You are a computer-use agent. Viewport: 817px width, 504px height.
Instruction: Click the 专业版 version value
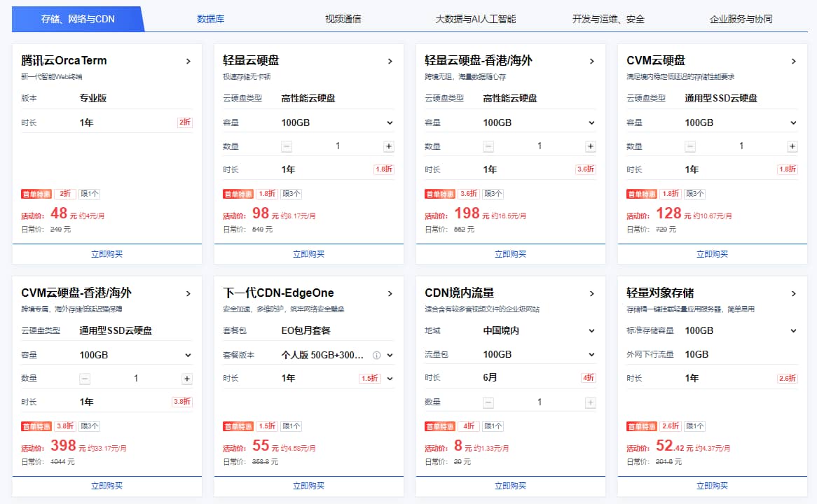pos(93,99)
